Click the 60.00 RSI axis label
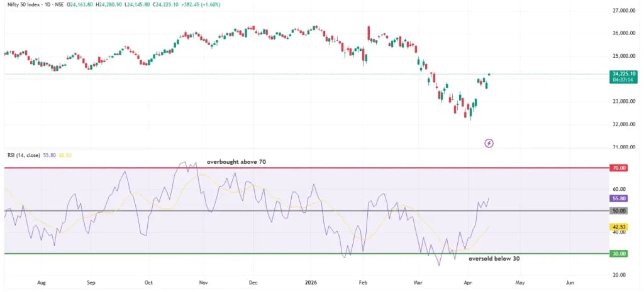This screenshot has height=292, width=644. 619,189
